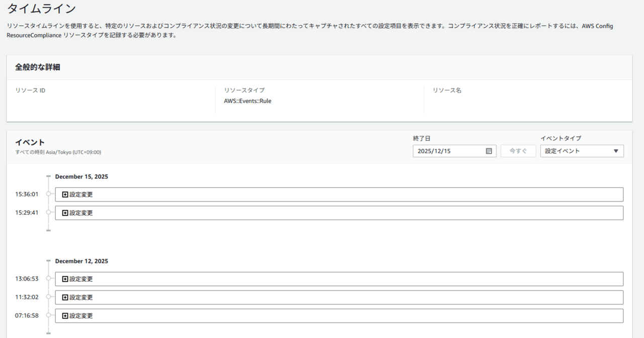Click the 今すぐ button
This screenshot has height=338, width=644.
pyautogui.click(x=518, y=151)
